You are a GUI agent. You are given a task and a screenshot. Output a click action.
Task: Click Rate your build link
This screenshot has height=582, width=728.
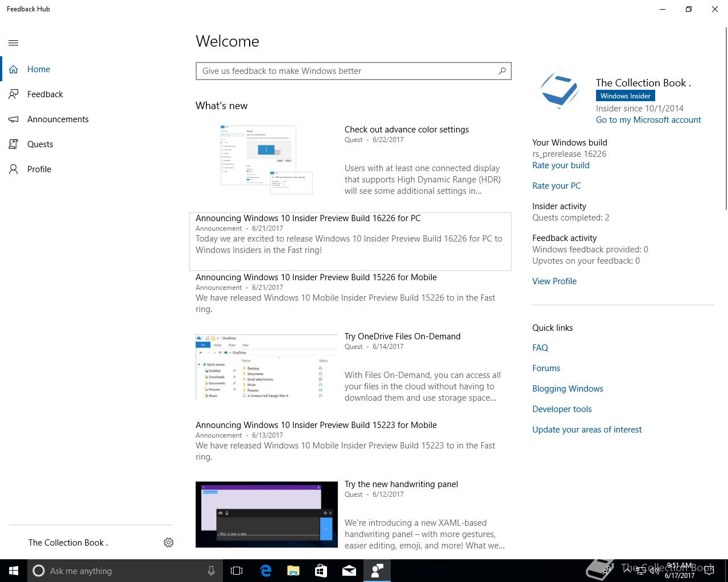tap(561, 165)
